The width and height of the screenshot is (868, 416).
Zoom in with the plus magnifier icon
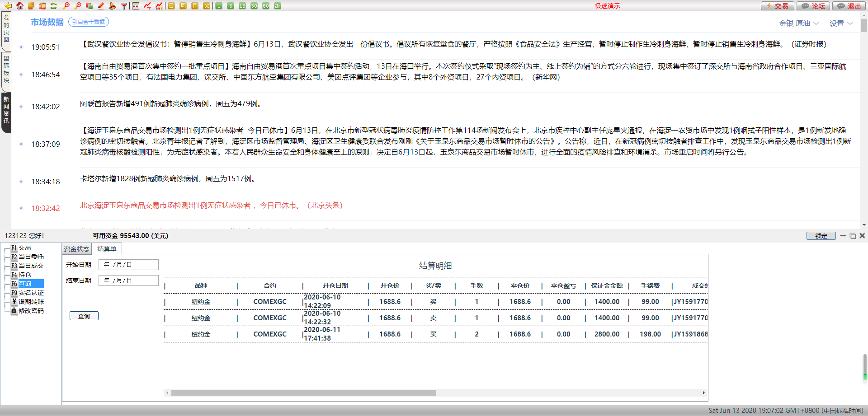66,6
